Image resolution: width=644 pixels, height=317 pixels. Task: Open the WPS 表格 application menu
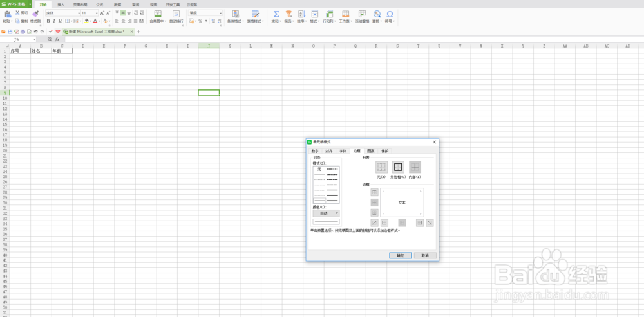pyautogui.click(x=16, y=4)
